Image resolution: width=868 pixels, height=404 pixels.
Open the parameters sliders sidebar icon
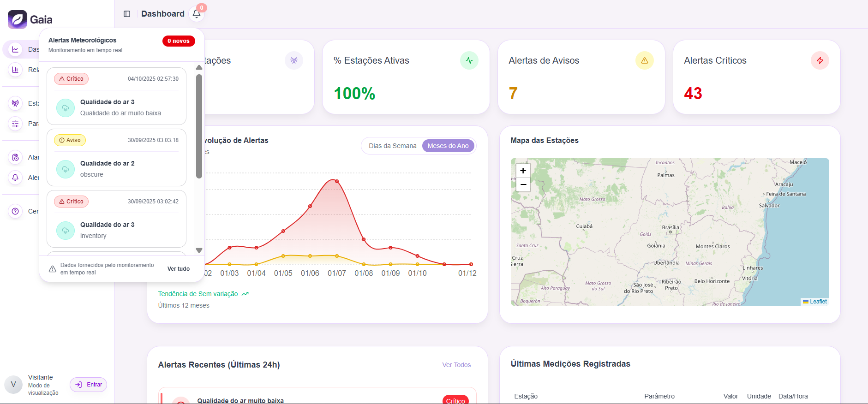coord(15,124)
